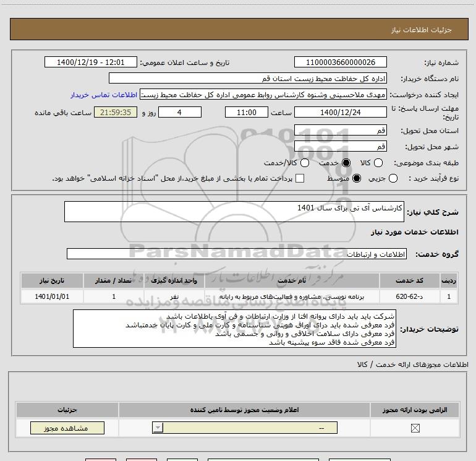Click the کد خدمت column header
The width and height of the screenshot is (476, 461).
409,280
